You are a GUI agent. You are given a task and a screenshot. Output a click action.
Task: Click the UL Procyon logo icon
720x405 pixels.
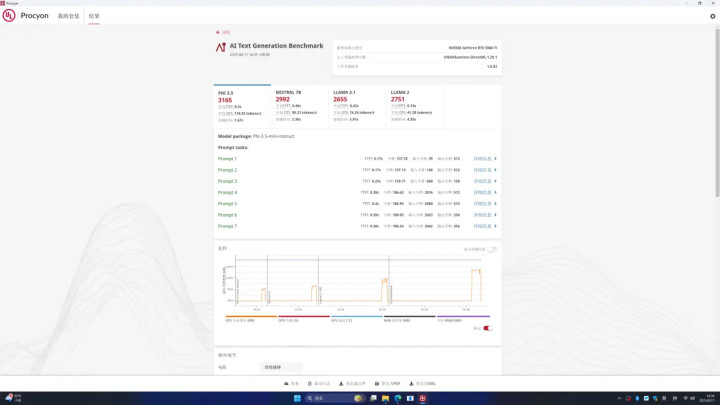click(x=9, y=16)
